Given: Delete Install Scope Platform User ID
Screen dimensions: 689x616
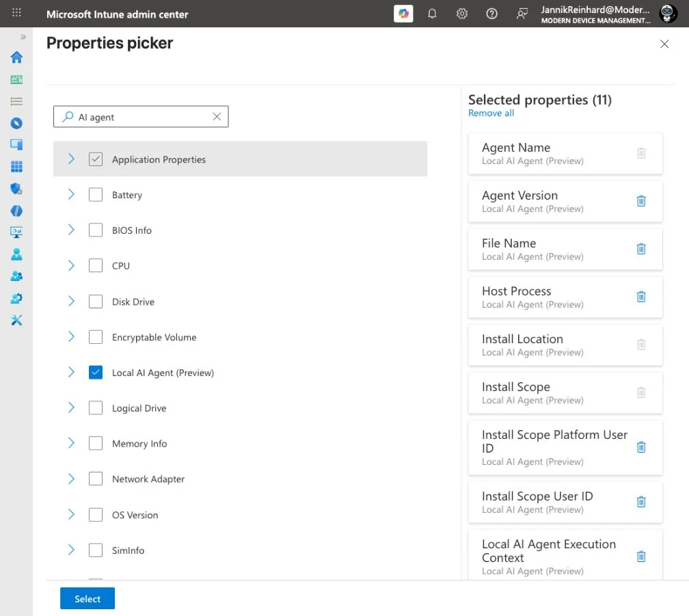Looking at the screenshot, I should 641,447.
